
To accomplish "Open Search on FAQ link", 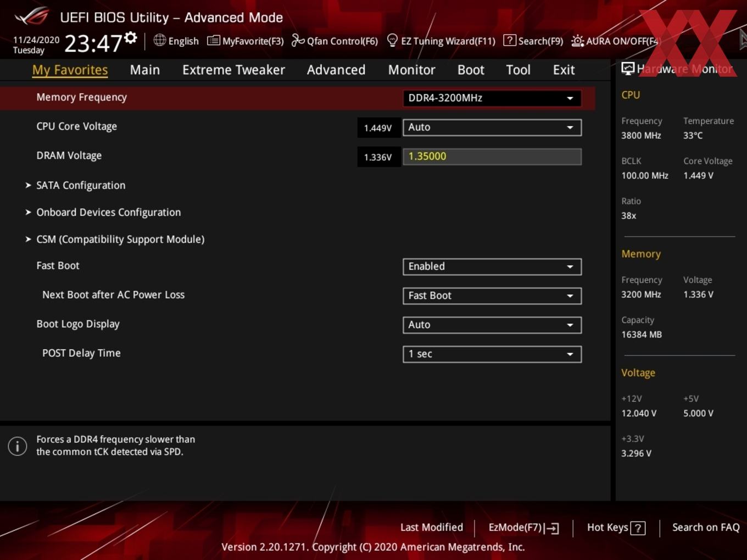I will (706, 528).
